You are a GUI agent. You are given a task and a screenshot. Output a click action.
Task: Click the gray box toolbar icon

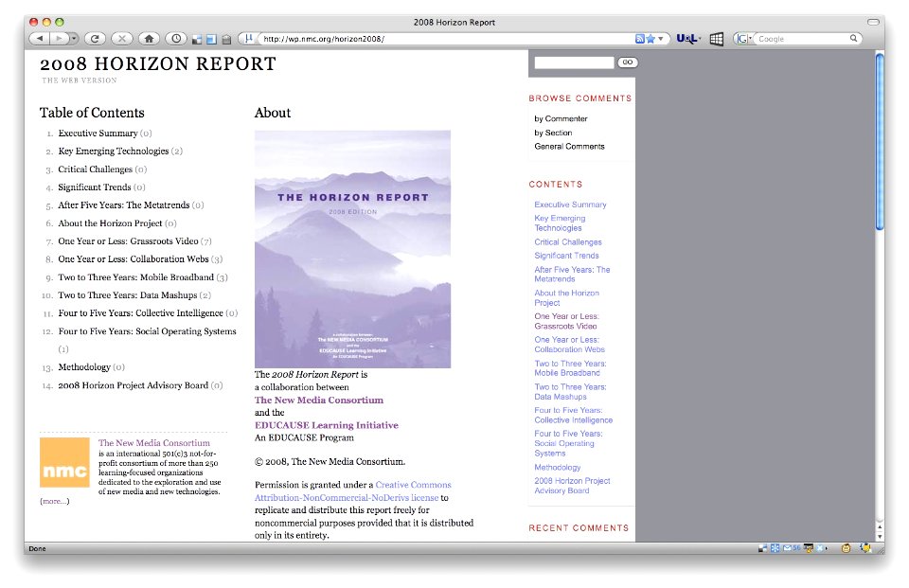point(226,40)
